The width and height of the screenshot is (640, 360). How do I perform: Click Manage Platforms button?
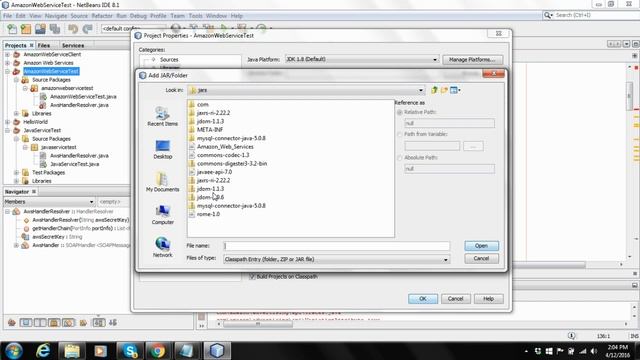[x=472, y=60]
